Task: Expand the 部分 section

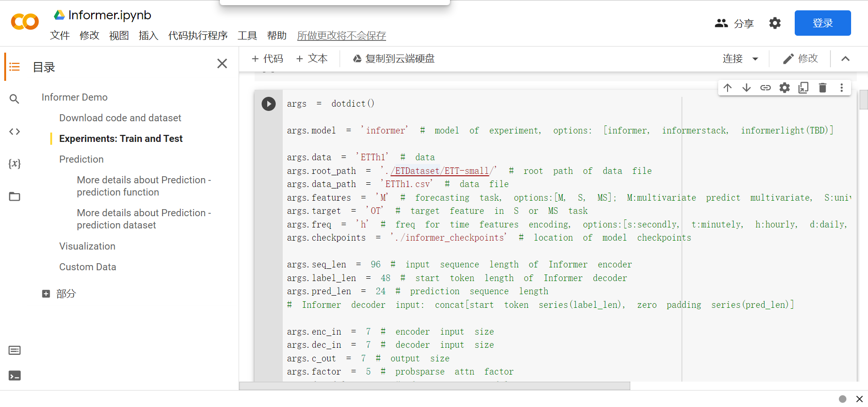Action: click(x=46, y=293)
